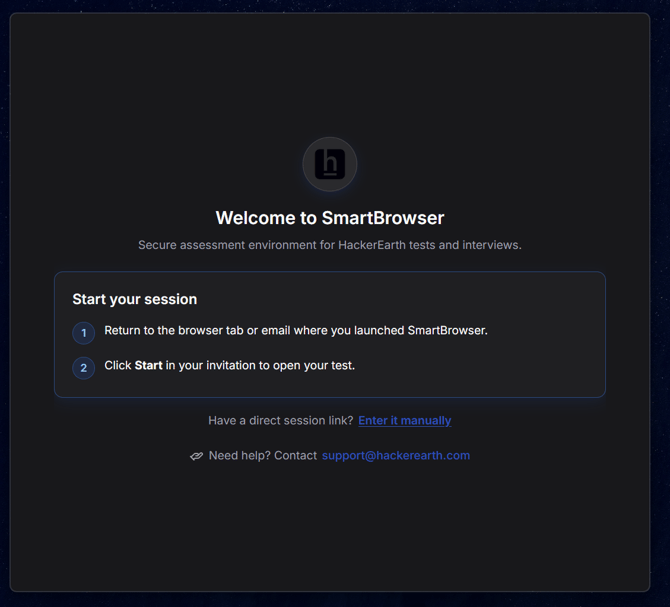Click the Need help? Contact text
This screenshot has height=607, width=670.
263,456
